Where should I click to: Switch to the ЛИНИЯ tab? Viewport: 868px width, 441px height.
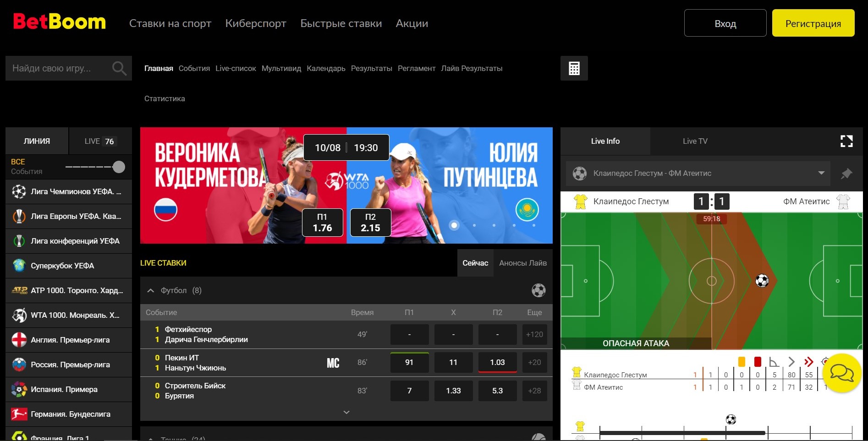[x=37, y=141]
